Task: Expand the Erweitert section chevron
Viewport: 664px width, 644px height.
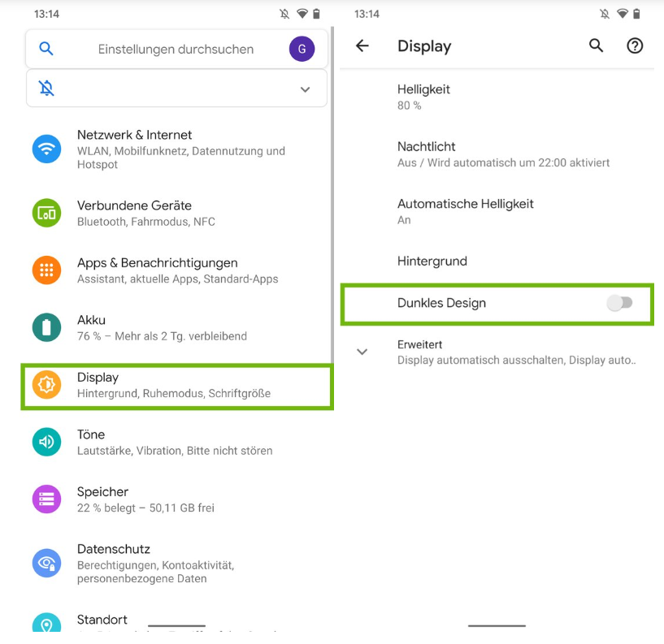Action: coord(362,352)
